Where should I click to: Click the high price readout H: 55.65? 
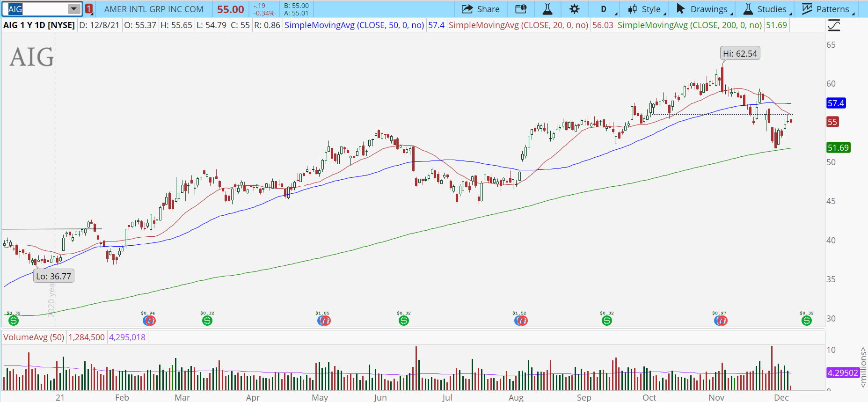coord(176,25)
